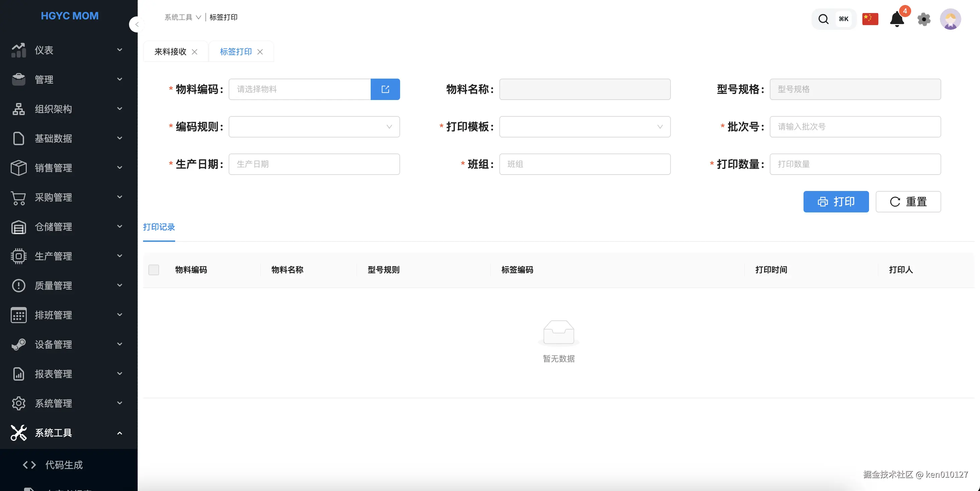The width and height of the screenshot is (980, 491).
Task: Click the notification bell icon
Action: [x=897, y=19]
